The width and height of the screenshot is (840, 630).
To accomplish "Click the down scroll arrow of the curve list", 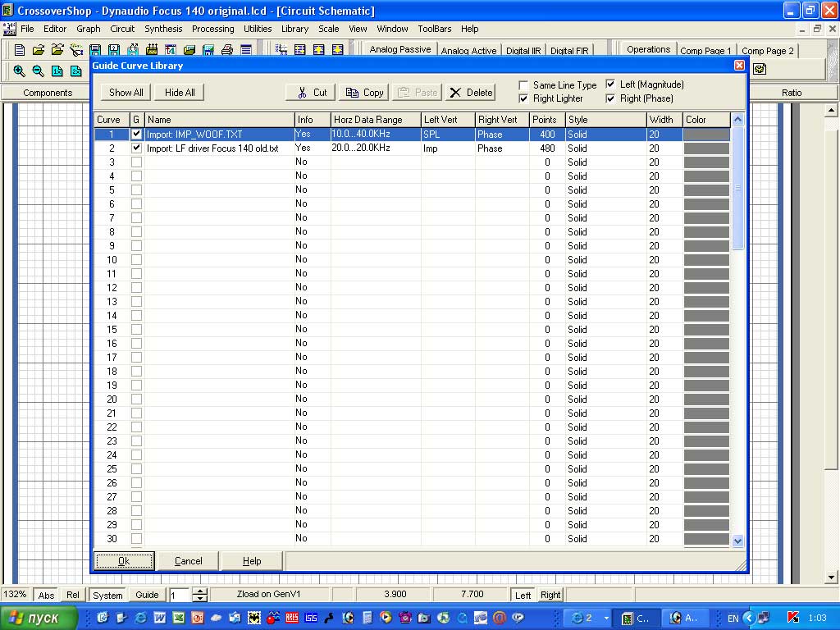I will (737, 541).
